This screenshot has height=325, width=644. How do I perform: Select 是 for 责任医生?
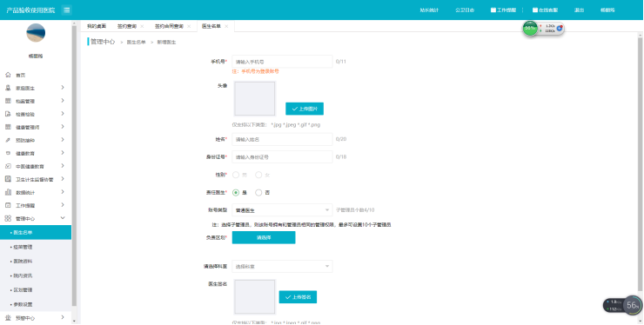pos(236,192)
